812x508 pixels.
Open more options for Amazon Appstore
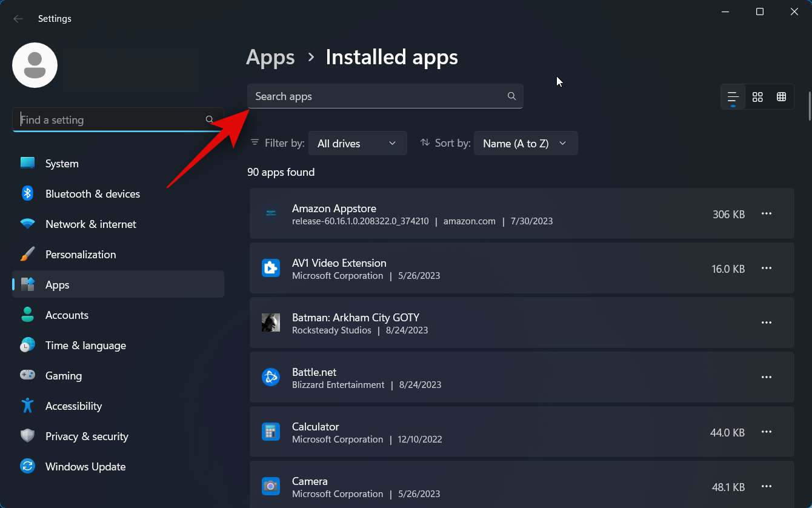(766, 214)
